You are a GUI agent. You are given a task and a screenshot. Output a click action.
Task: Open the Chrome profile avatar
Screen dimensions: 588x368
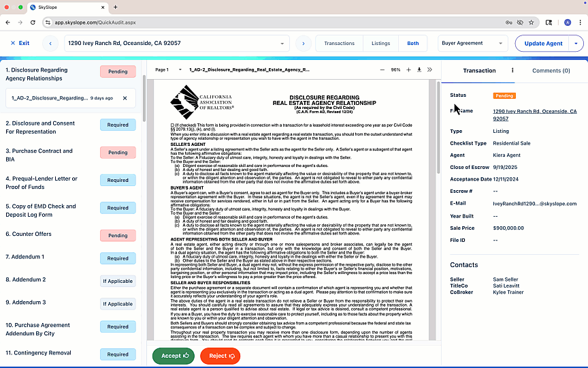pyautogui.click(x=568, y=22)
